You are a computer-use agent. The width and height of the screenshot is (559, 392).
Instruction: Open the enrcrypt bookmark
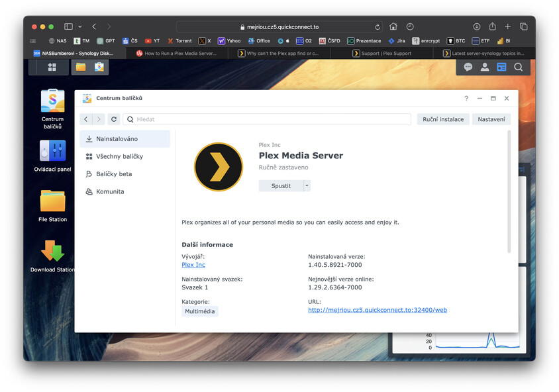click(426, 41)
